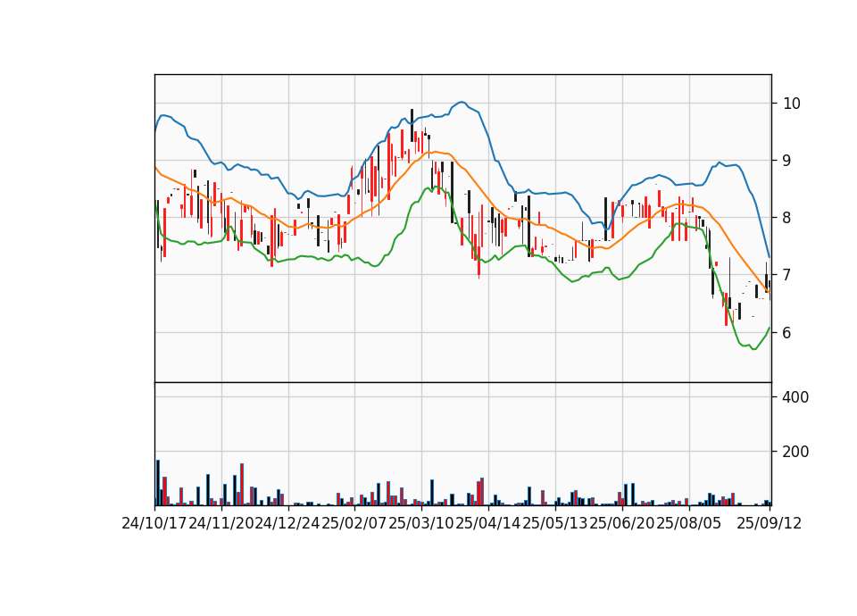Screen dimensions: 857x616
Task: Click the date label 25/03/10
Action: click(421, 524)
